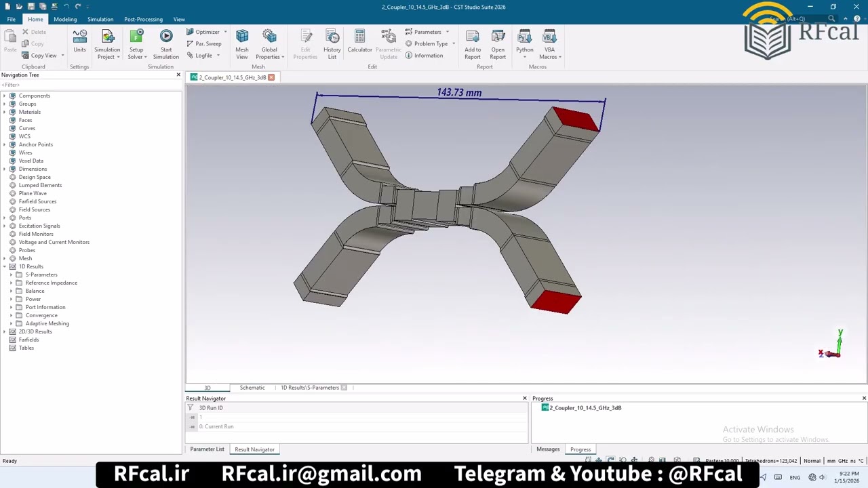Open Setup Solver tool

pos(136,44)
